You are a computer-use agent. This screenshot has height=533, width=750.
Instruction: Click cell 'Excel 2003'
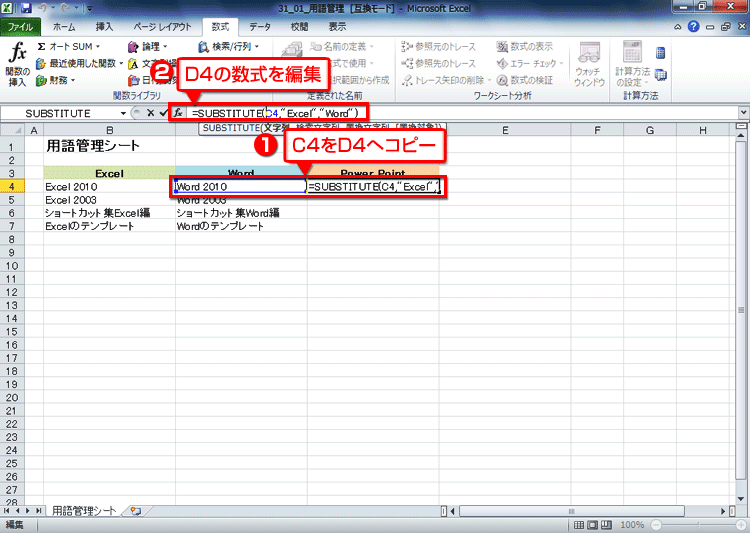click(110, 200)
